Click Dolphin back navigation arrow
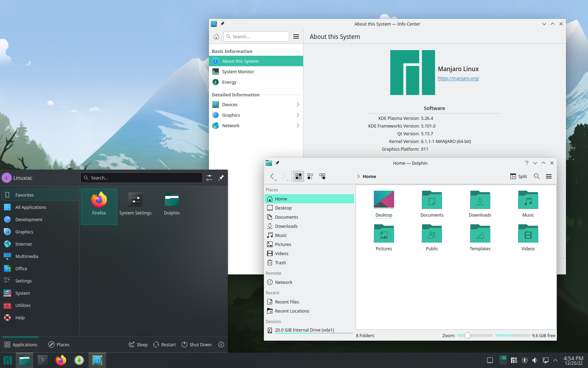This screenshot has height=368, width=588. coord(272,176)
